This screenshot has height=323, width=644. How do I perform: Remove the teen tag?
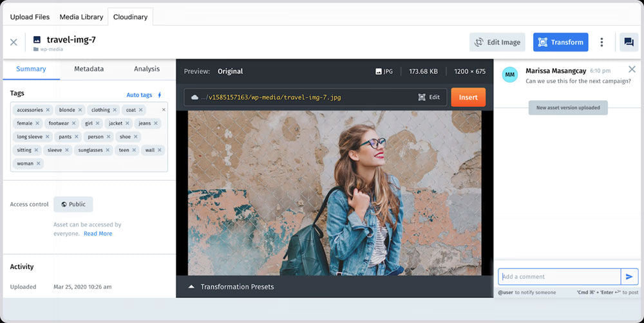tap(134, 150)
